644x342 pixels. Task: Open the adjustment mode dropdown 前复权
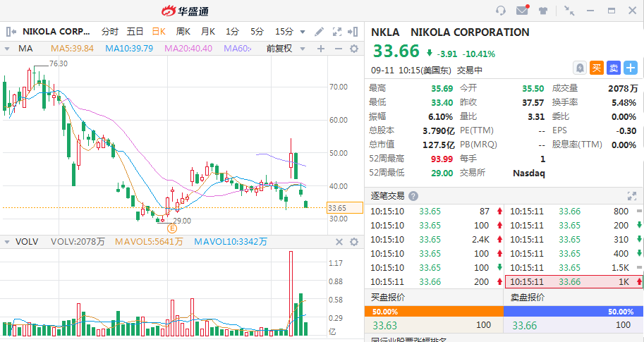pyautogui.click(x=286, y=49)
